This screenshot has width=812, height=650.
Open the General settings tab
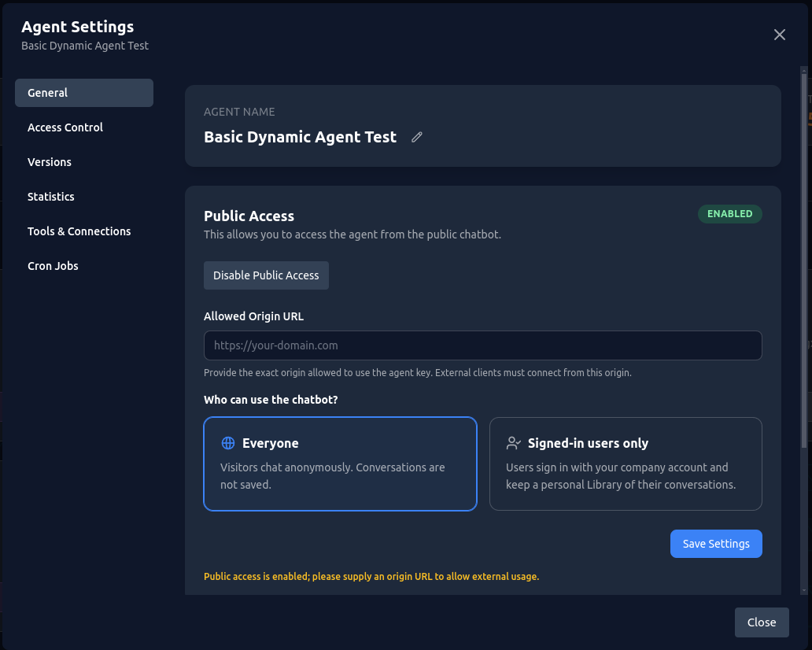tap(84, 93)
